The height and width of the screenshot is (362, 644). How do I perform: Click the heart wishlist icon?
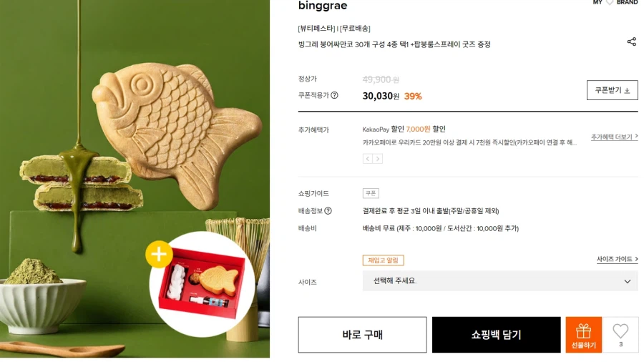coord(620,331)
